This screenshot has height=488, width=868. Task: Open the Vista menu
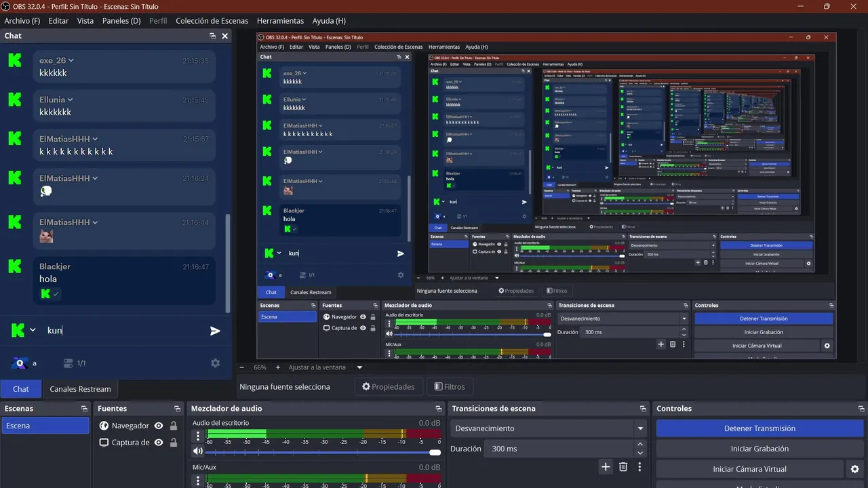[x=85, y=20]
